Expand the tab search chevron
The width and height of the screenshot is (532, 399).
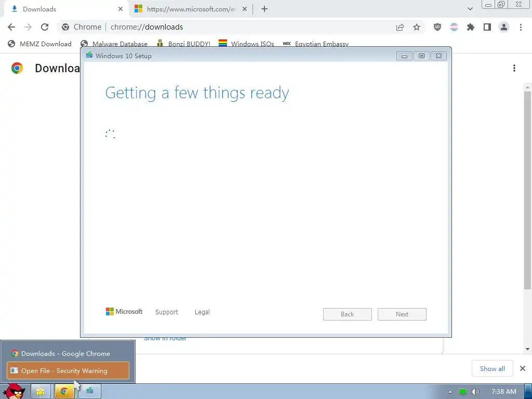pos(470,9)
